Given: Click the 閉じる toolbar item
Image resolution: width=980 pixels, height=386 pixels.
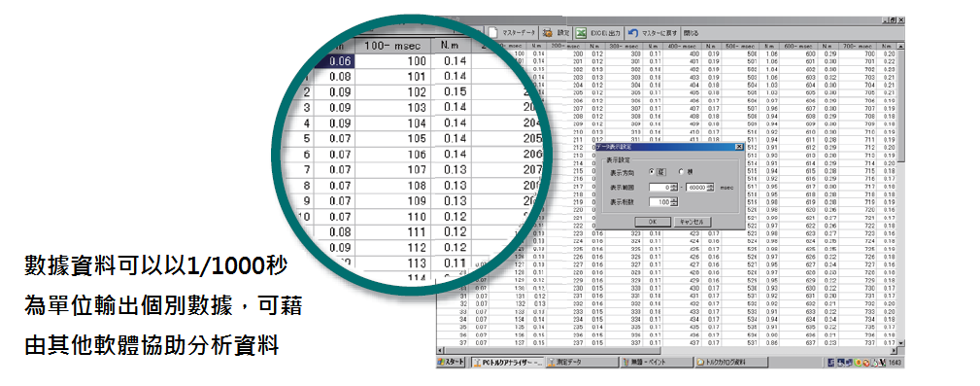Looking at the screenshot, I should click(x=692, y=32).
